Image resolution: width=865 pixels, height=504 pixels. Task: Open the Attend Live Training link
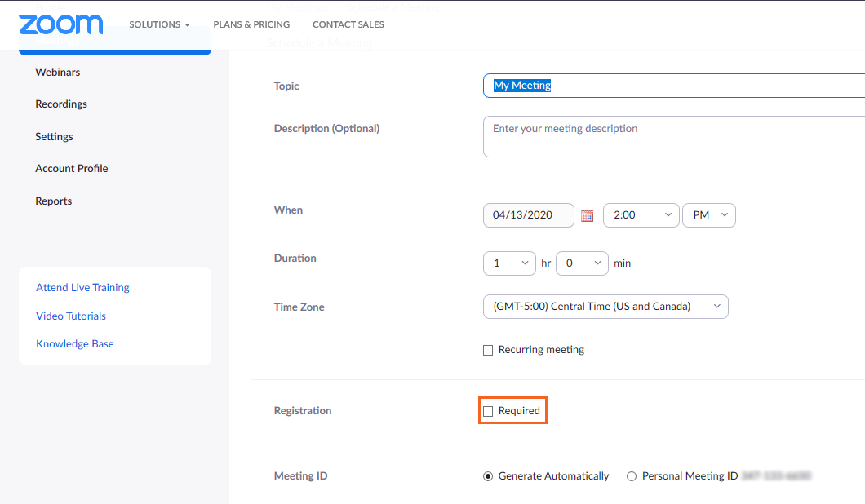click(x=82, y=287)
